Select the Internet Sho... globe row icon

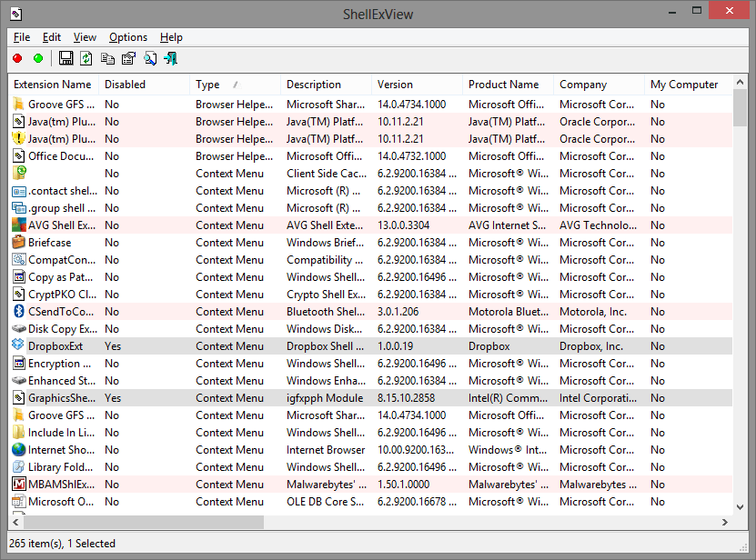(18, 449)
